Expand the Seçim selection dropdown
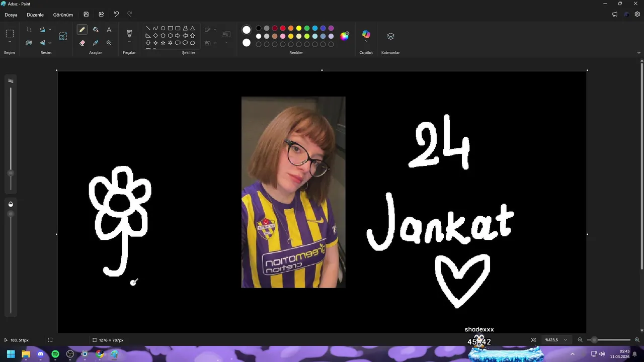The image size is (644, 362). (10, 42)
